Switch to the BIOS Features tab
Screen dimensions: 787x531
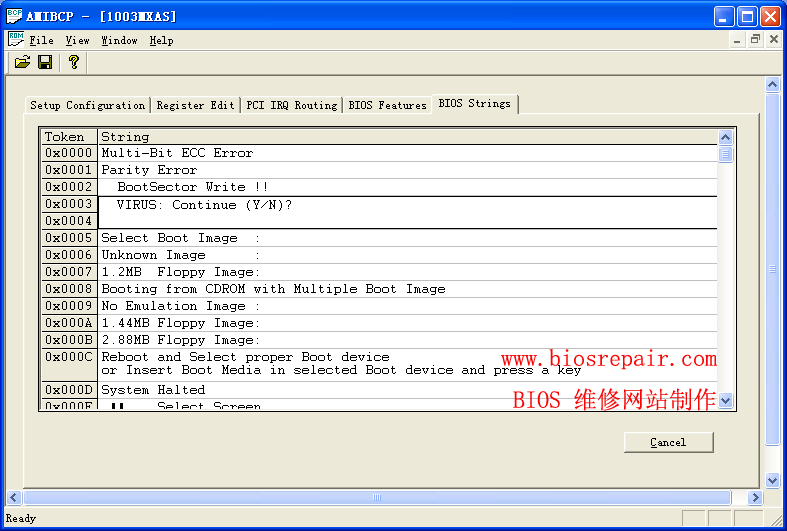point(387,105)
